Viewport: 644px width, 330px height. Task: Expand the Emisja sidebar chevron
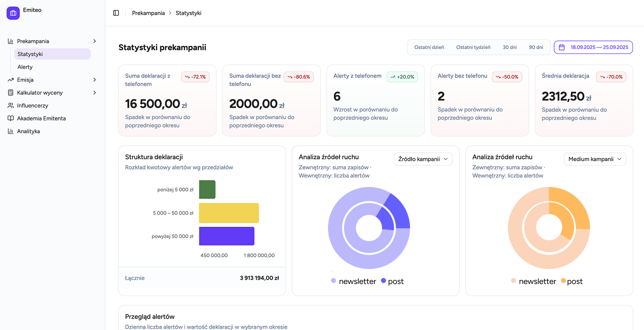(94, 79)
